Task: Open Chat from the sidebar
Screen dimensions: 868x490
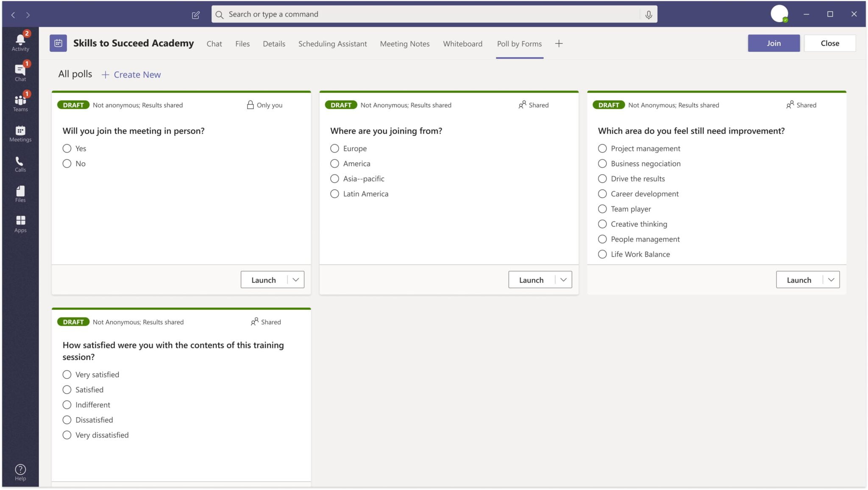Action: (20, 71)
